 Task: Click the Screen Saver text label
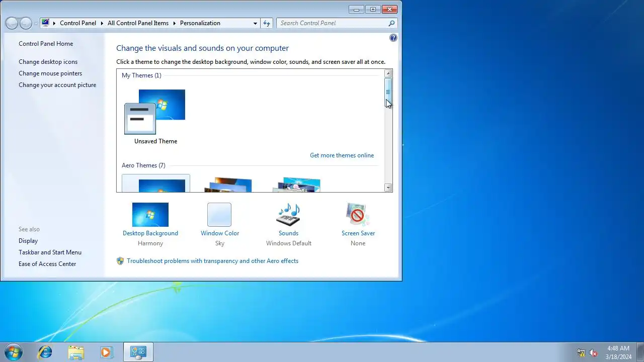(x=358, y=233)
